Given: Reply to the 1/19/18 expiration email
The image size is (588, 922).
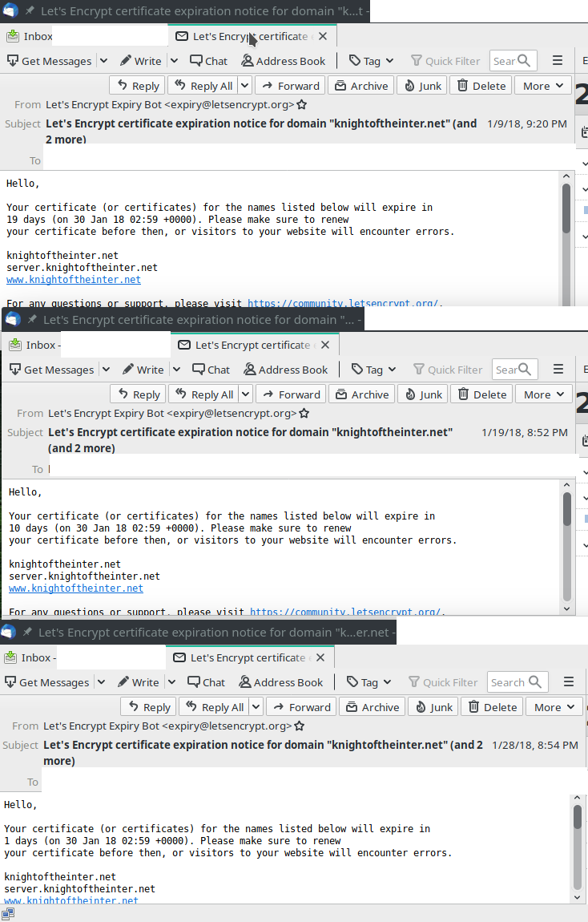Looking at the screenshot, I should (x=139, y=394).
